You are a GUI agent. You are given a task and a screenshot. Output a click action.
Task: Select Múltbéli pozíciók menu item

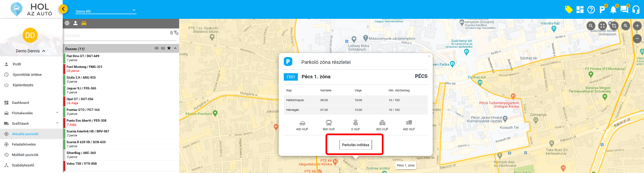click(25, 155)
